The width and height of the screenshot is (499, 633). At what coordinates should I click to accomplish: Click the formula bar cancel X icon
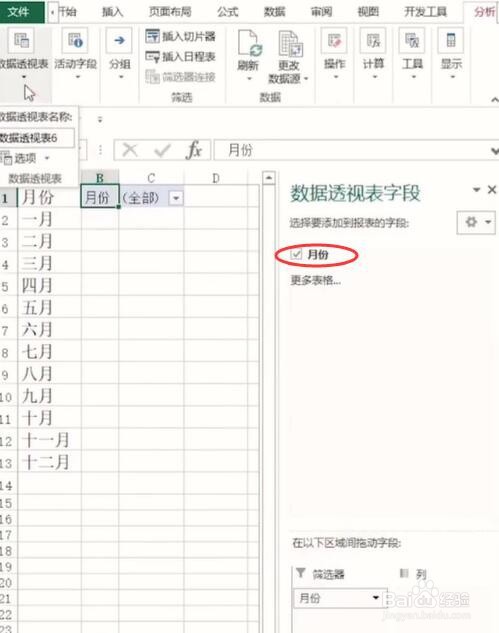(130, 150)
